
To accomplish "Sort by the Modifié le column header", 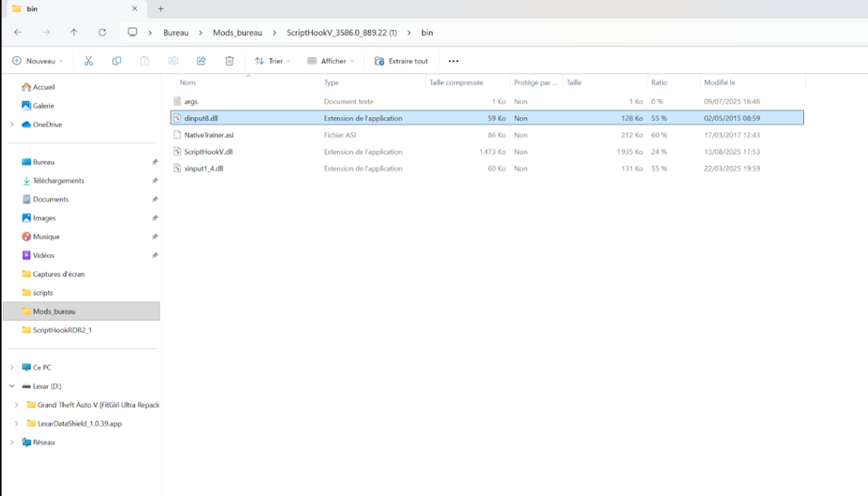I will pyautogui.click(x=719, y=83).
